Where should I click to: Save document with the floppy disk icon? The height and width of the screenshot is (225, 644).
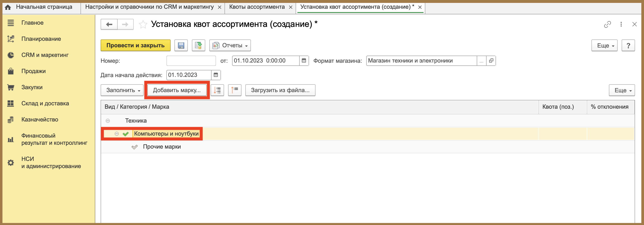tap(181, 45)
